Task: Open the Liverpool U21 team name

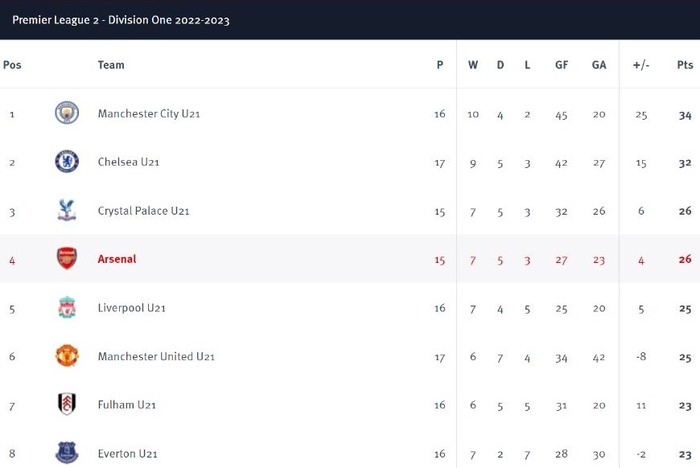Action: (x=131, y=308)
